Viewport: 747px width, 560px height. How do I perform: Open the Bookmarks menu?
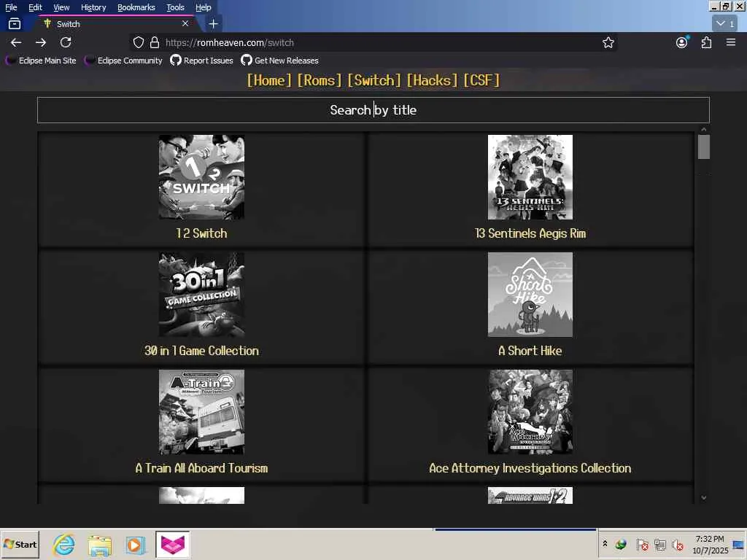click(x=136, y=7)
